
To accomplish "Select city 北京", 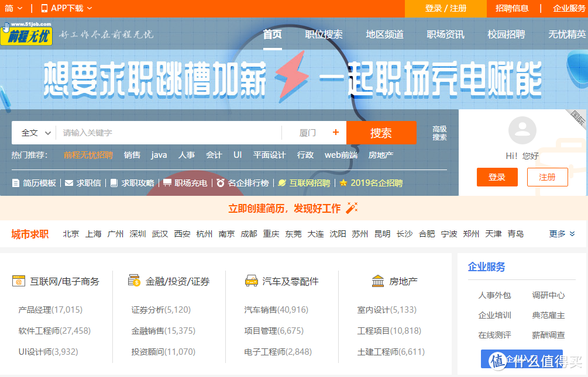I will pos(71,234).
